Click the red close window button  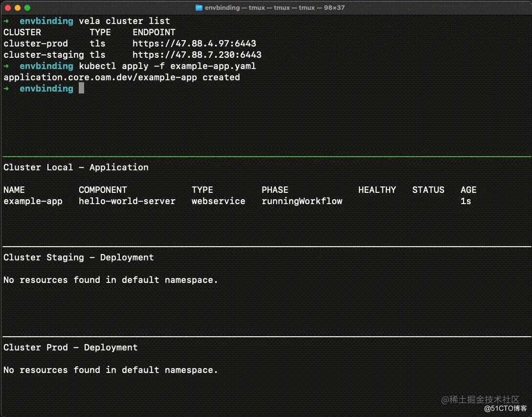pos(8,7)
